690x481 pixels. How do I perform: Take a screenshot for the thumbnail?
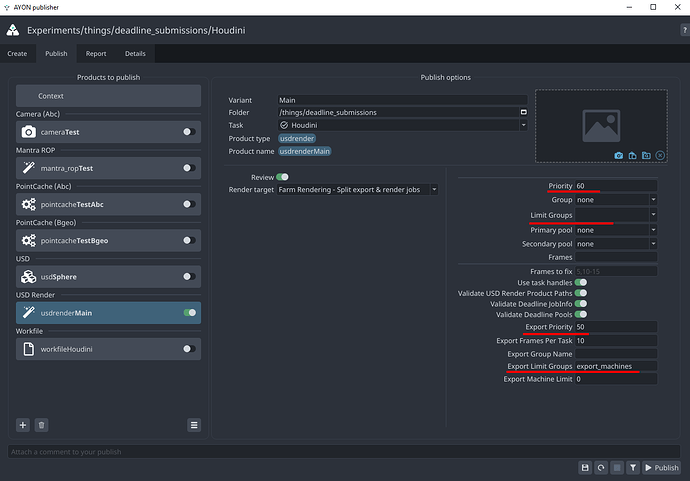(x=619, y=155)
